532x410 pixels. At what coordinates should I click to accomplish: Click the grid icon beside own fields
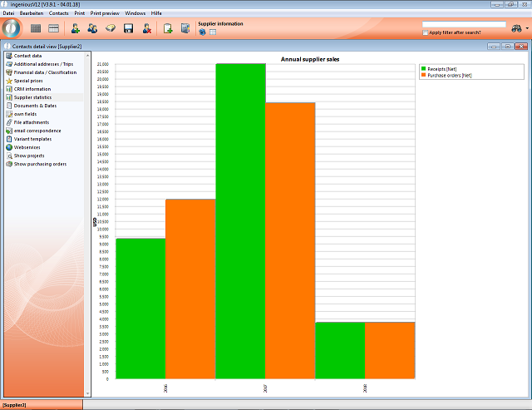coord(9,114)
